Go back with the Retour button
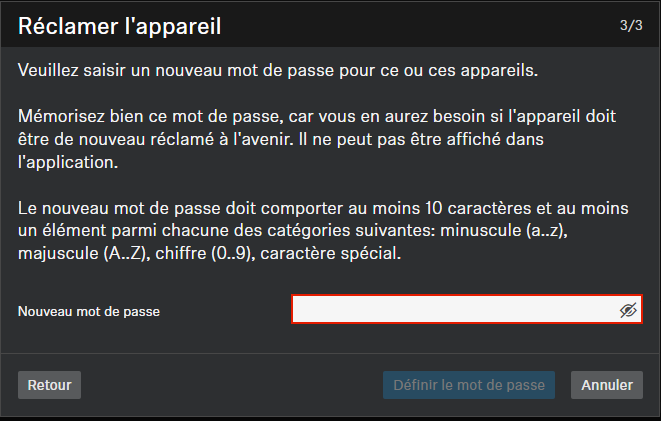This screenshot has height=421, width=661. (49, 385)
